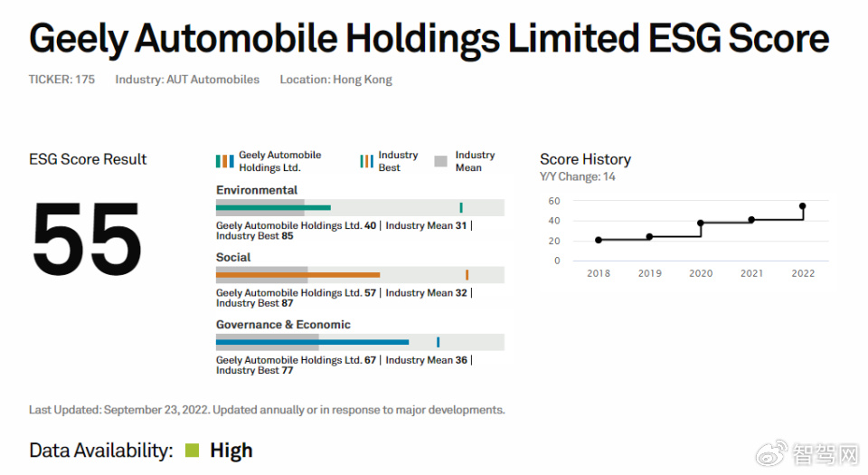Click the green Data Availability High square

[192, 451]
